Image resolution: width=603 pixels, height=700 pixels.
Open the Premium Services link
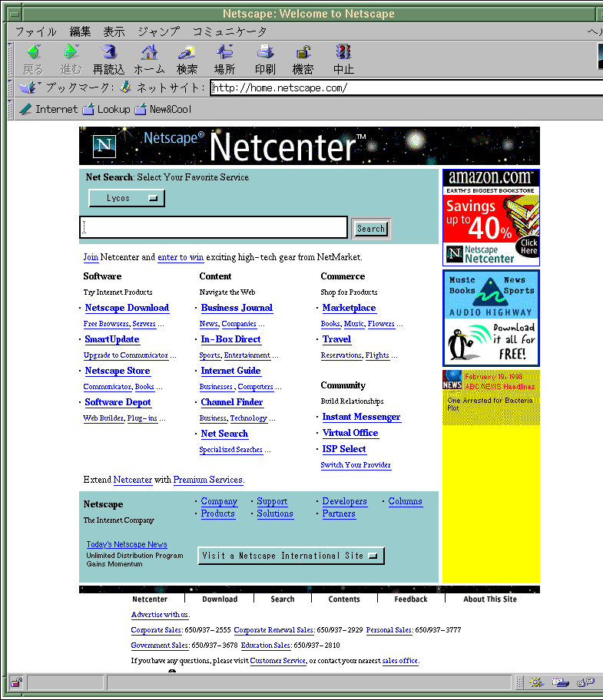(x=207, y=480)
